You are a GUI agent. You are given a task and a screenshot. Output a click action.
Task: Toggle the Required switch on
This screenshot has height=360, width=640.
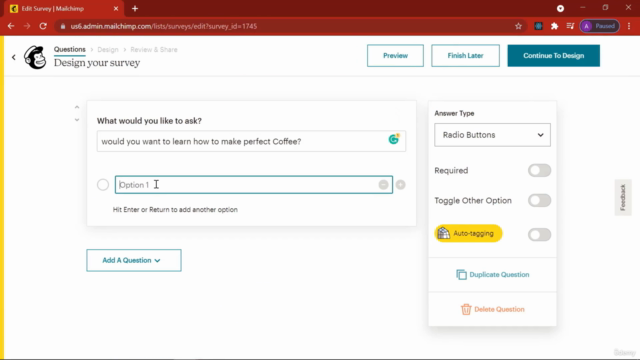539,171
